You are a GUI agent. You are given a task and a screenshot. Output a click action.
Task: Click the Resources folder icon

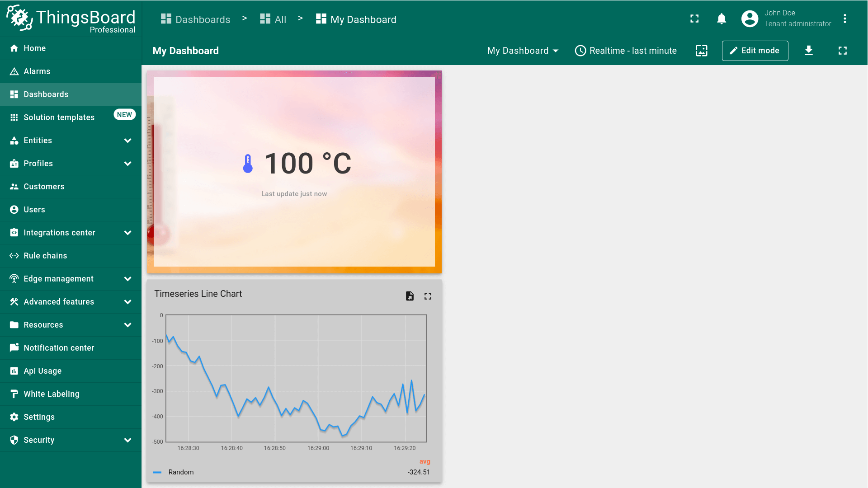point(14,325)
